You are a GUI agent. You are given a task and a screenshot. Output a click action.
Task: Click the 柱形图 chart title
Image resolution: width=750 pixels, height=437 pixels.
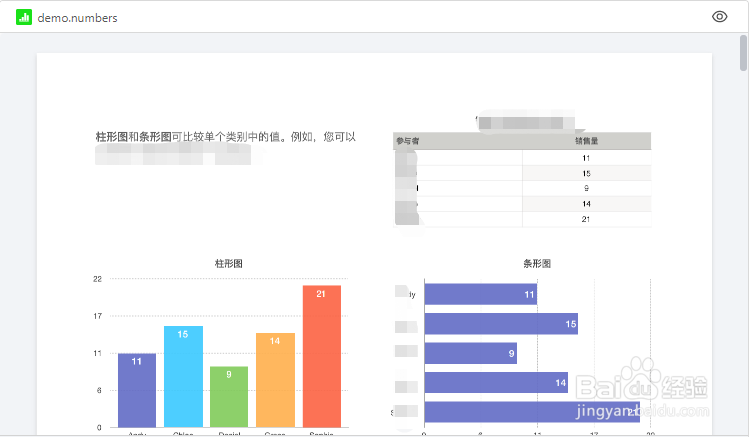[228, 264]
